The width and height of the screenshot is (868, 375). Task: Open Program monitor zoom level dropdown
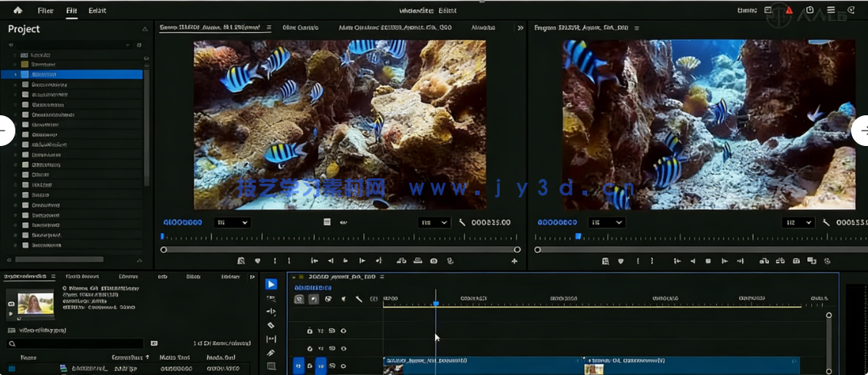click(607, 223)
